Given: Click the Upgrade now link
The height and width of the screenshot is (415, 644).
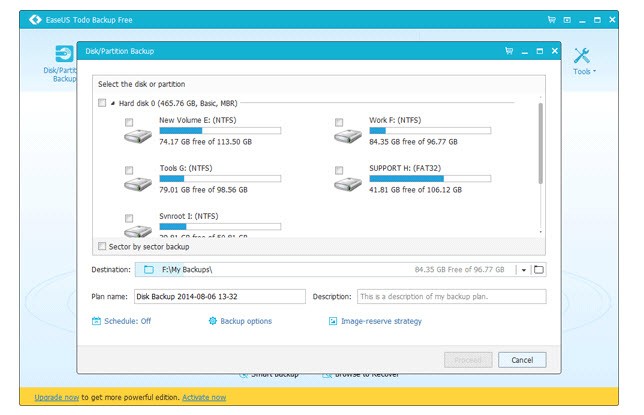Looking at the screenshot, I should click(x=57, y=397).
